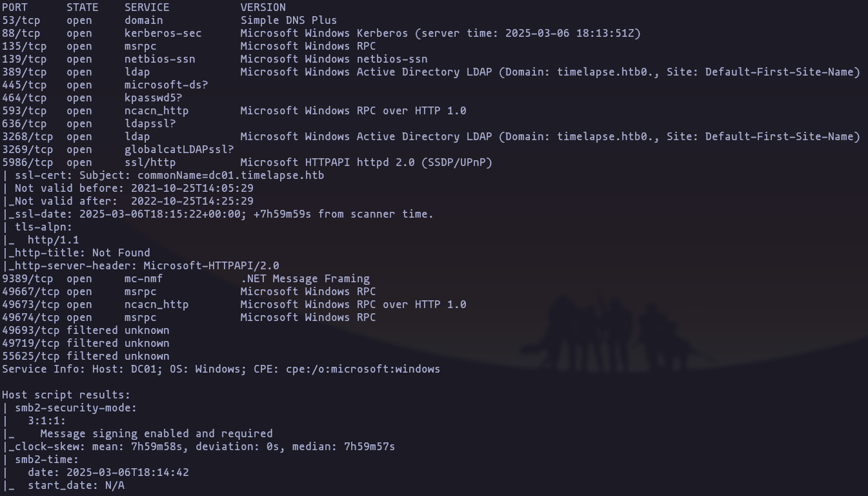868x496 pixels.
Task: Click the VERSION column header
Action: tap(263, 8)
